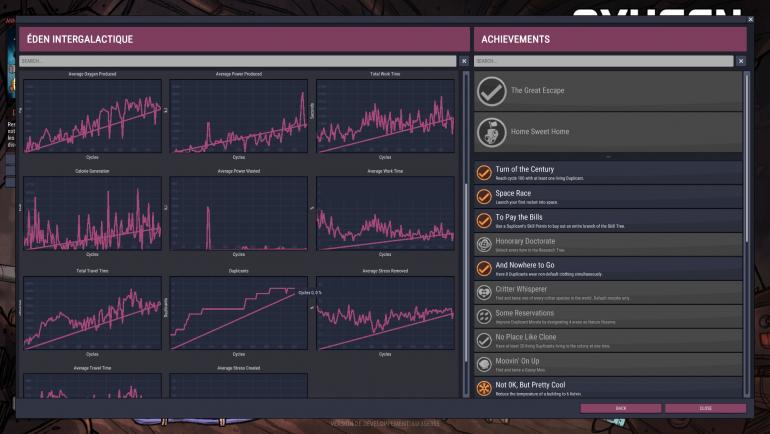Select the Honorary Doctorate title
770x434 pixels.
tap(525, 241)
